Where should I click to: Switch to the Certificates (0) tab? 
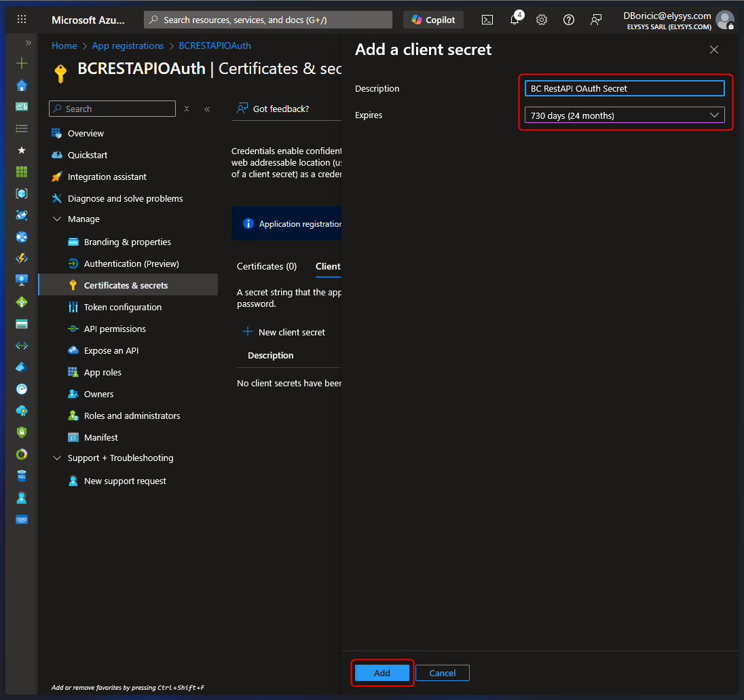tap(267, 266)
